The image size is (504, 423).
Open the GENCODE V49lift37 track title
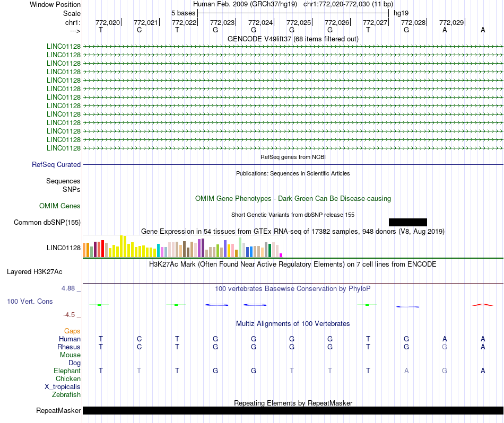point(293,39)
